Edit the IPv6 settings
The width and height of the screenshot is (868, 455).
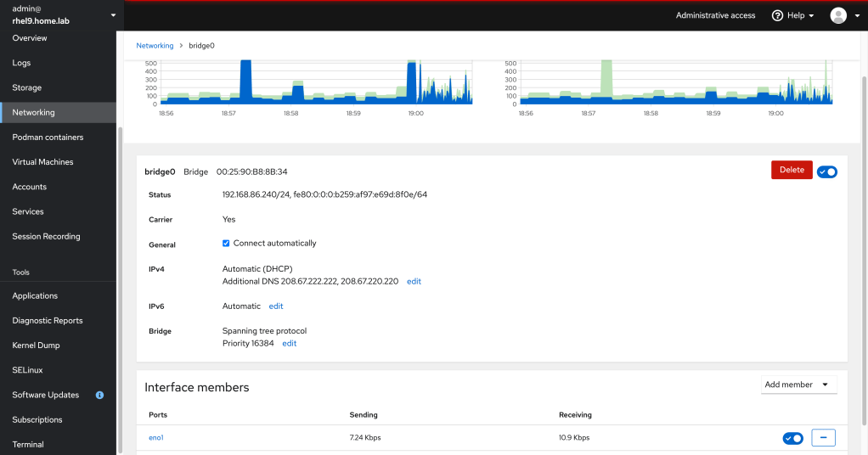(x=276, y=306)
